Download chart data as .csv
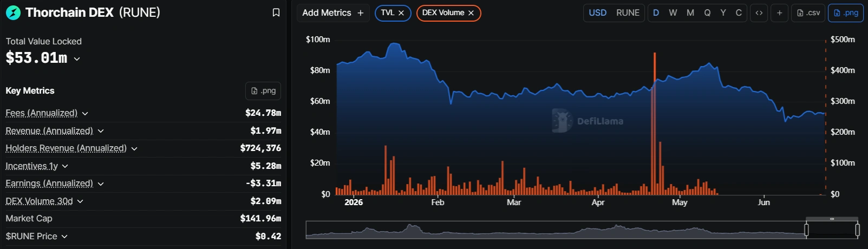Screen dimensions: 868x249 808,13
